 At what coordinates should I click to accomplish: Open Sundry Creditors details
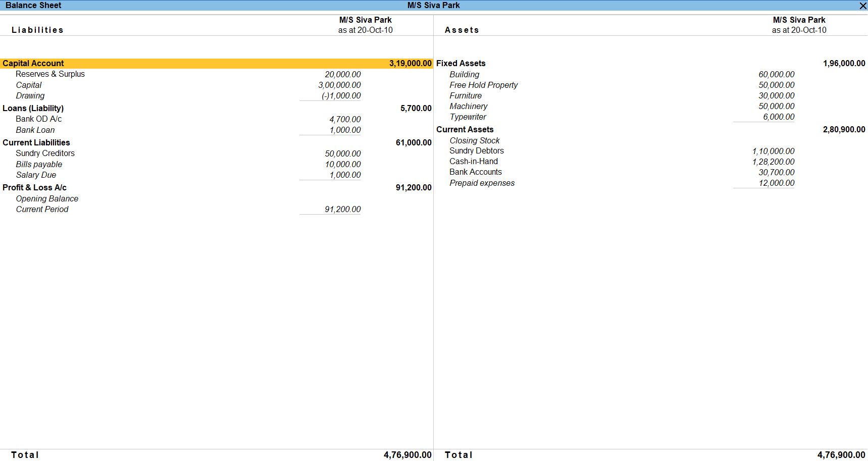pyautogui.click(x=45, y=153)
